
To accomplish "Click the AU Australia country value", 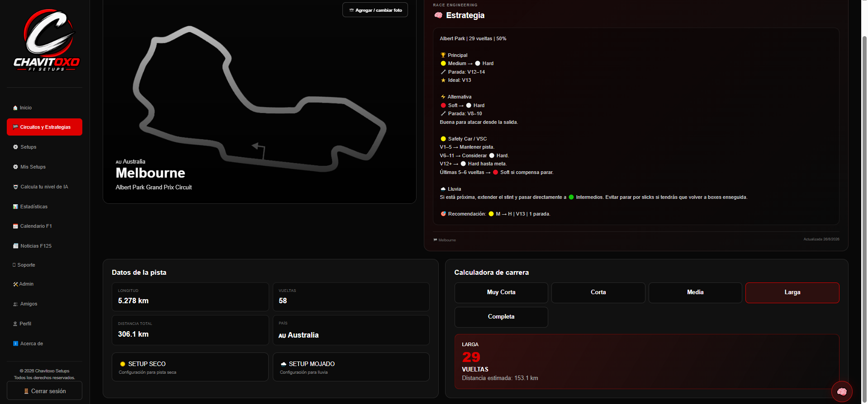I will click(x=299, y=335).
